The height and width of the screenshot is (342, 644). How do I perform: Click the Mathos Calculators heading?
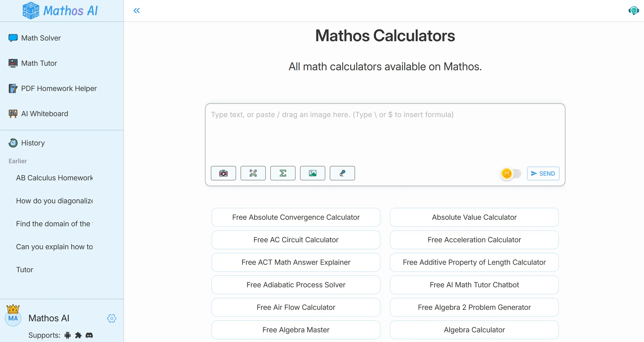[385, 36]
